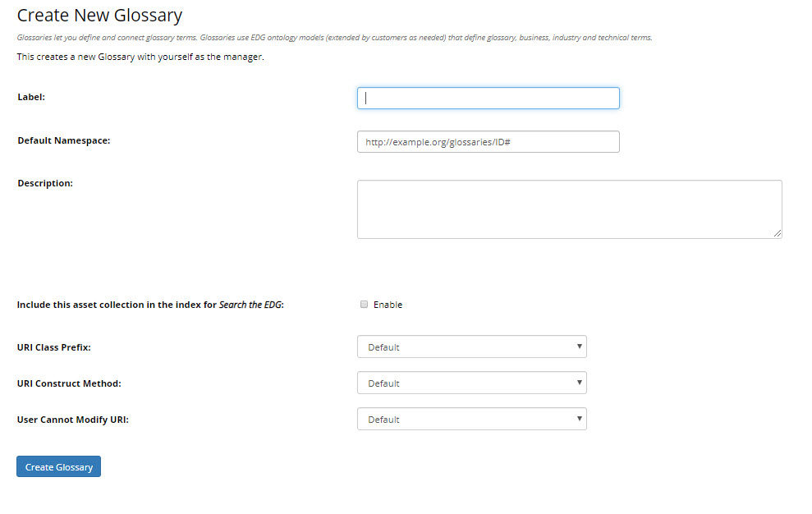The width and height of the screenshot is (812, 514).
Task: Open the URI Class Prefix dropdown
Action: click(x=471, y=346)
